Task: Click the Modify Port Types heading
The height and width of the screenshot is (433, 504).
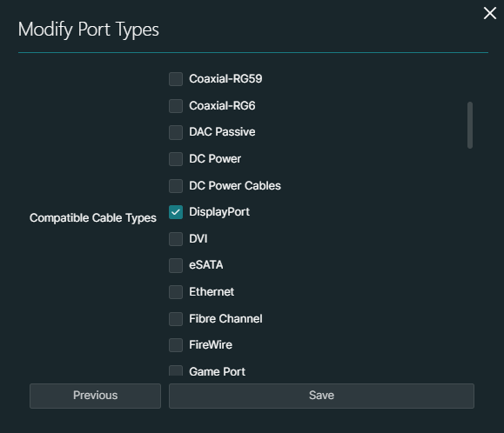Action: 89,30
